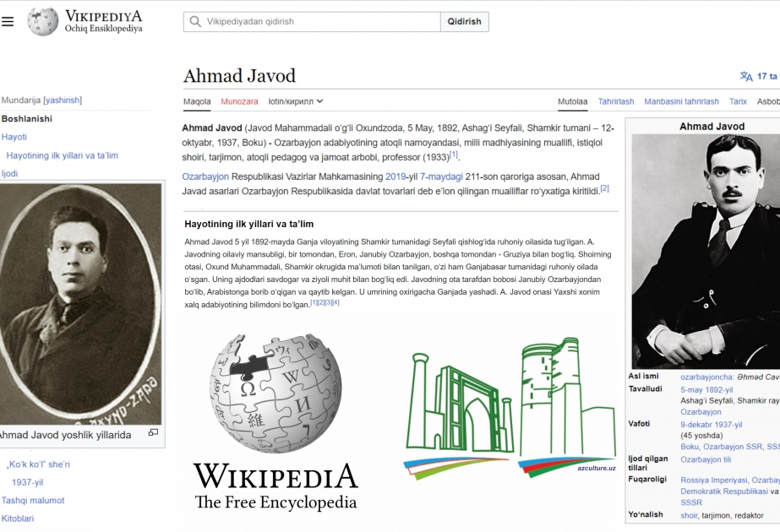The width and height of the screenshot is (780, 532).
Task: Click the Qidirish search button
Action: point(464,21)
